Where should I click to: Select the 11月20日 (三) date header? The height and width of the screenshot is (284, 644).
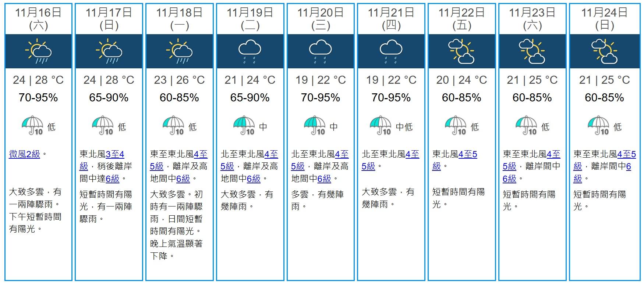click(x=320, y=19)
